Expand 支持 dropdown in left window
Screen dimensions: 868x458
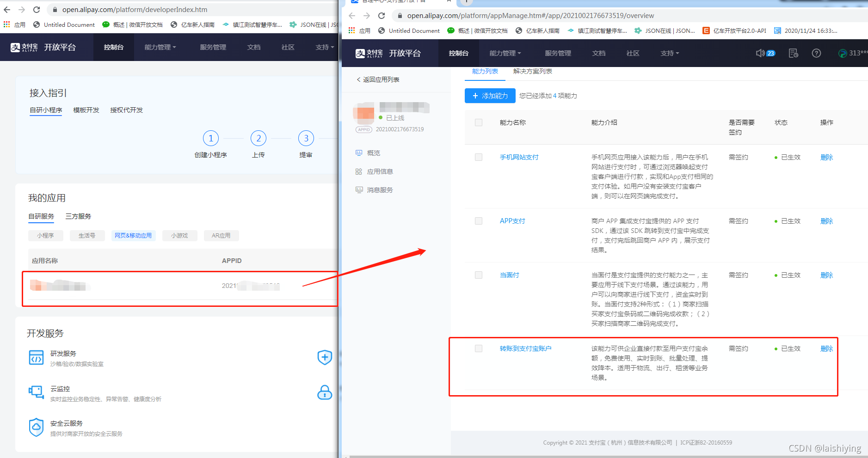(325, 47)
